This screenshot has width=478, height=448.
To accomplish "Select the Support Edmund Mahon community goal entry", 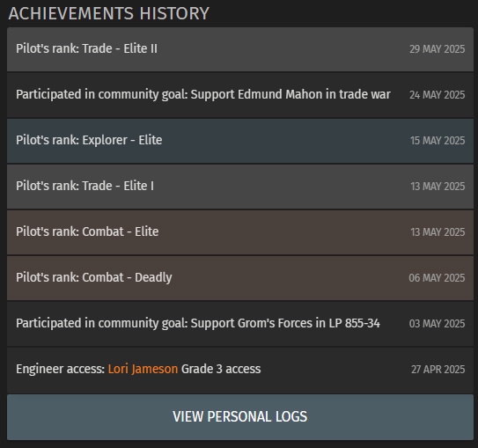I will tap(240, 95).
